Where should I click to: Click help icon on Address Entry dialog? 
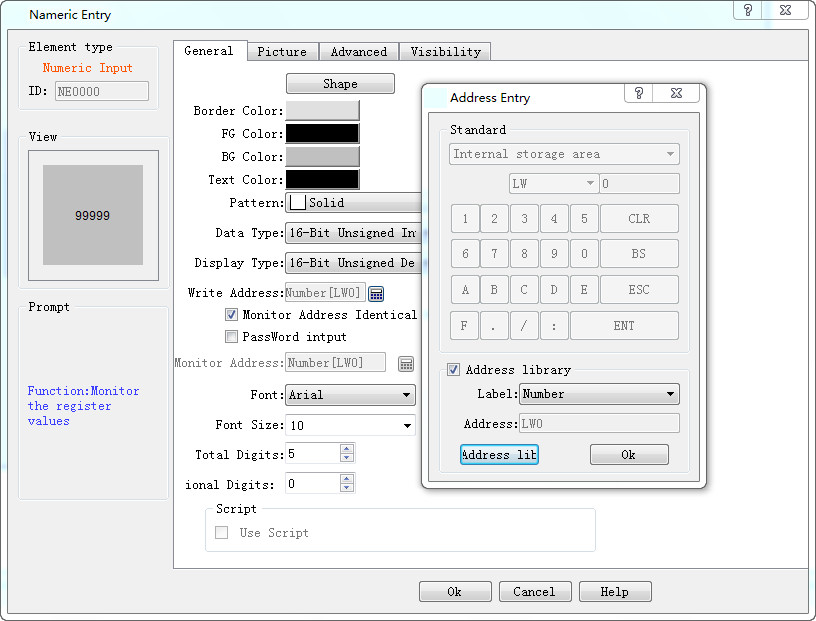pos(640,93)
